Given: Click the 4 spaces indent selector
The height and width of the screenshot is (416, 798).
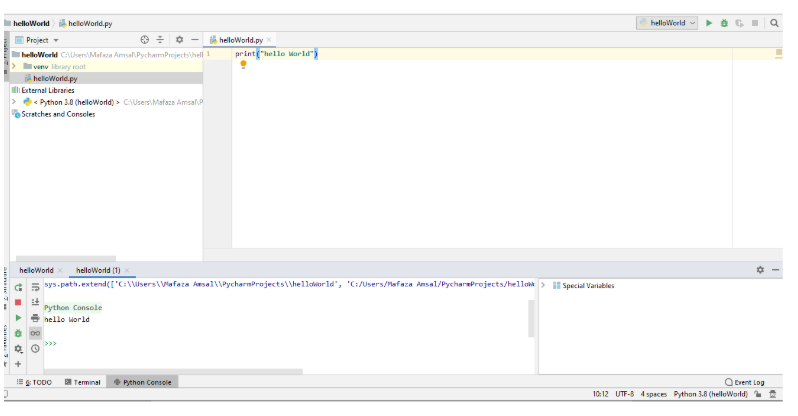Looking at the screenshot, I should pyautogui.click(x=653, y=394).
